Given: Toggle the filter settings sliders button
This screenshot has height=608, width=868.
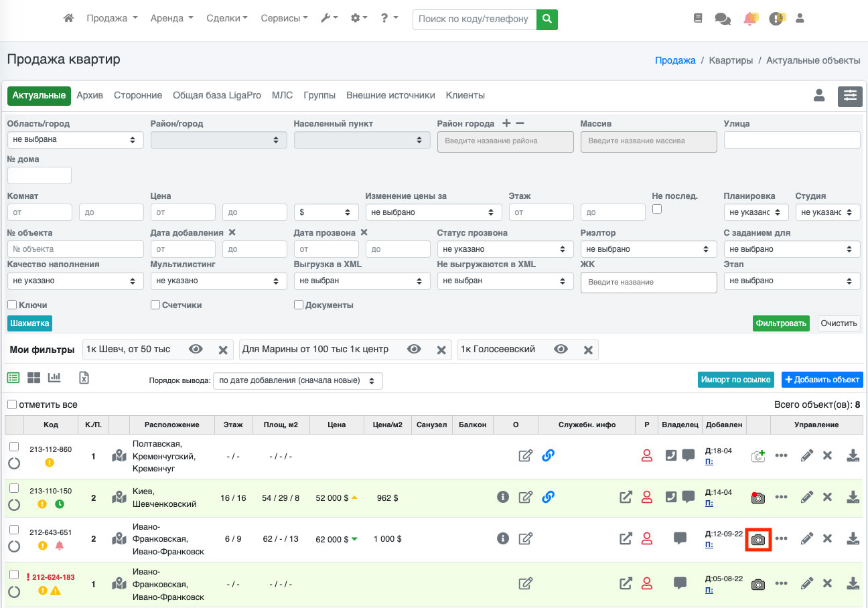Looking at the screenshot, I should 850,96.
